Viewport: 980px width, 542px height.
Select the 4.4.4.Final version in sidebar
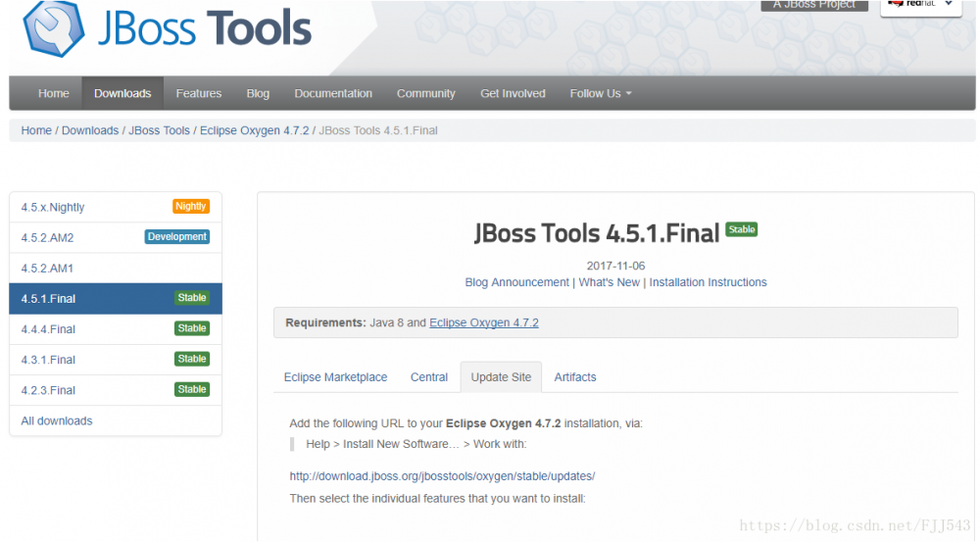coord(116,329)
